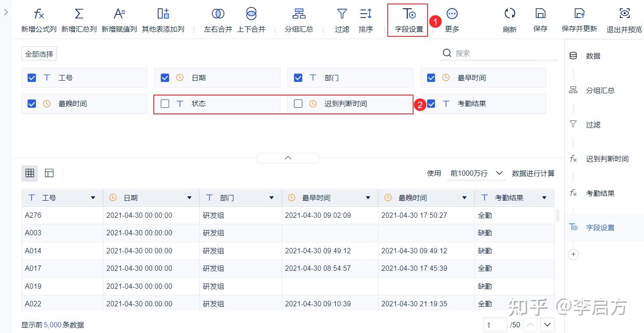Add a new step with the plus icon
The width and height of the screenshot is (644, 333).
pyautogui.click(x=573, y=255)
